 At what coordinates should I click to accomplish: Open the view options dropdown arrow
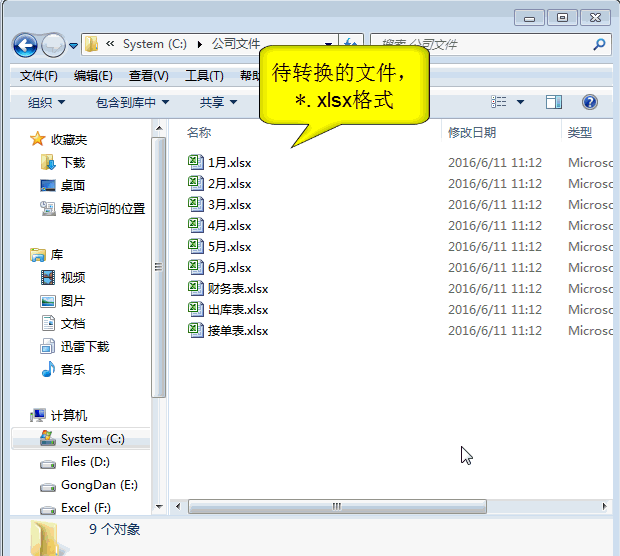[x=520, y=102]
